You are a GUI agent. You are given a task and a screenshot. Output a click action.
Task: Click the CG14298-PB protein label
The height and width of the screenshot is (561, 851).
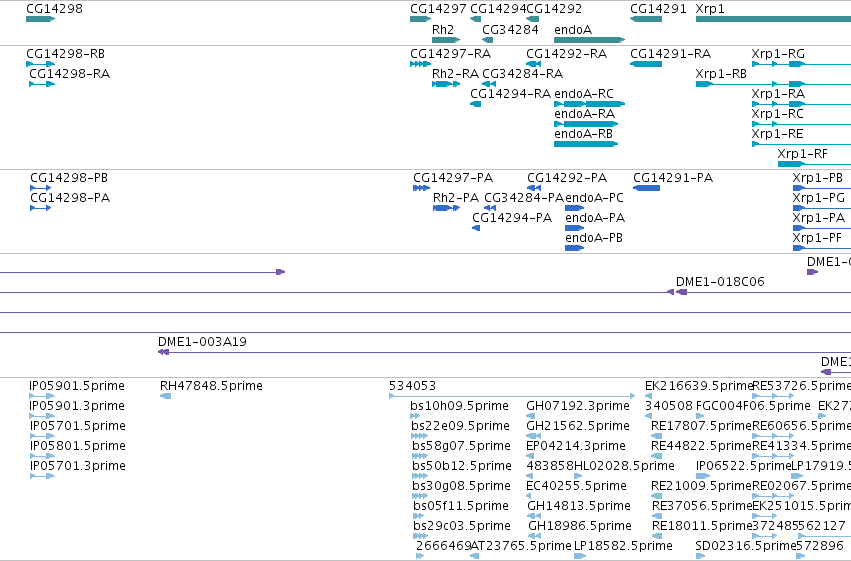point(69,178)
